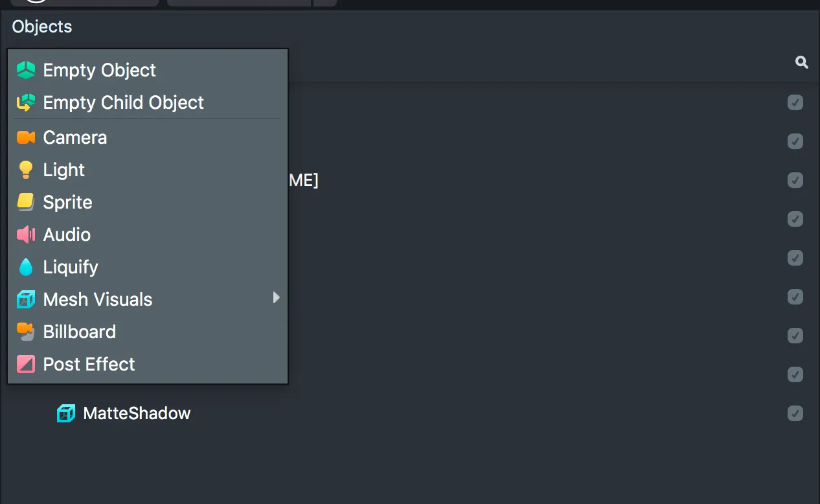Select the Post Effect icon
Viewport: 820px width, 504px height.
[27, 363]
